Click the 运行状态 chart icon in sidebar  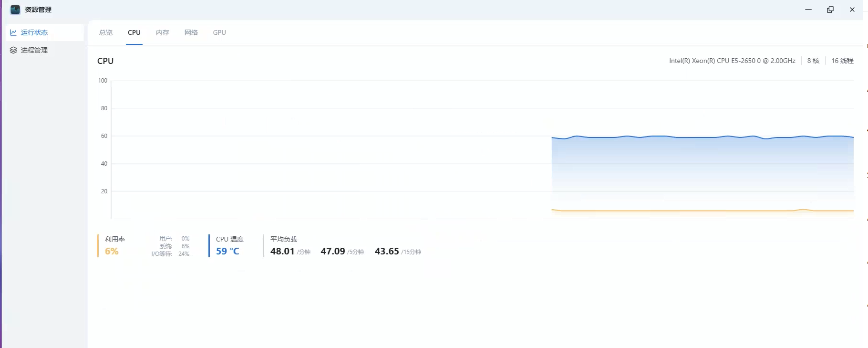pos(13,32)
